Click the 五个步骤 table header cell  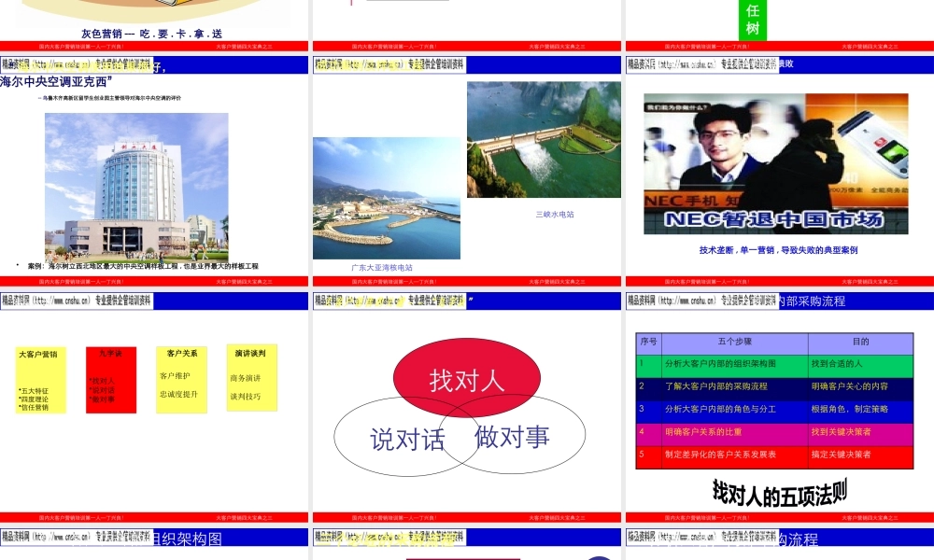735,343
